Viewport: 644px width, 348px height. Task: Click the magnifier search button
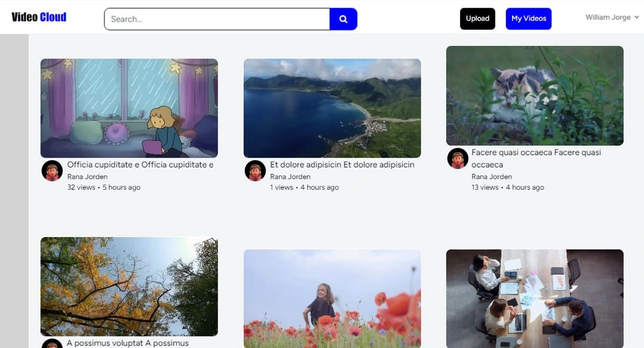coord(344,19)
